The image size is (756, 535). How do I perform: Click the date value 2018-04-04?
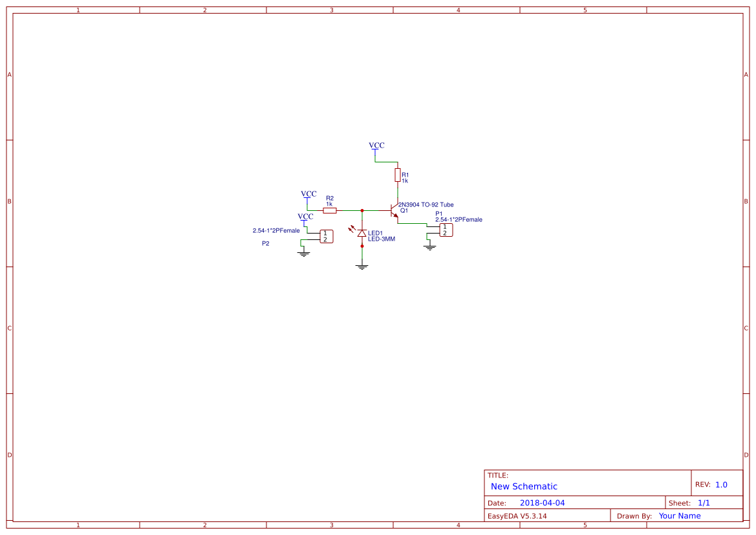click(542, 503)
